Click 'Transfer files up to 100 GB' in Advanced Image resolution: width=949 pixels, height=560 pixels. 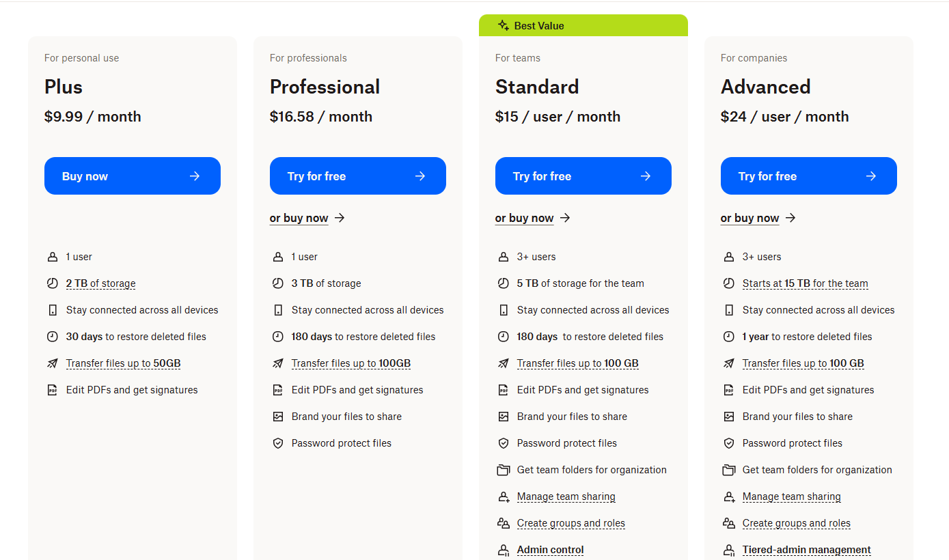(803, 363)
